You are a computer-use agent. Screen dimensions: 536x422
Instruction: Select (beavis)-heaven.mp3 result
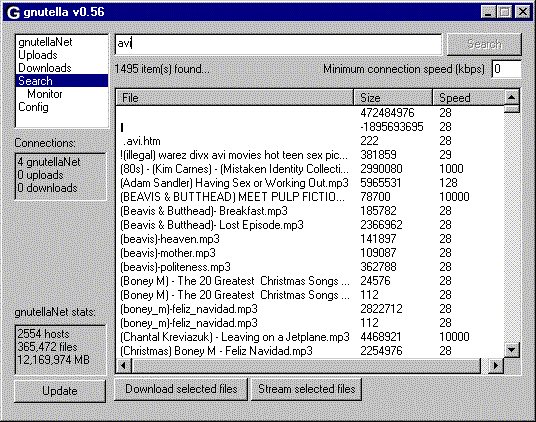[310, 239]
